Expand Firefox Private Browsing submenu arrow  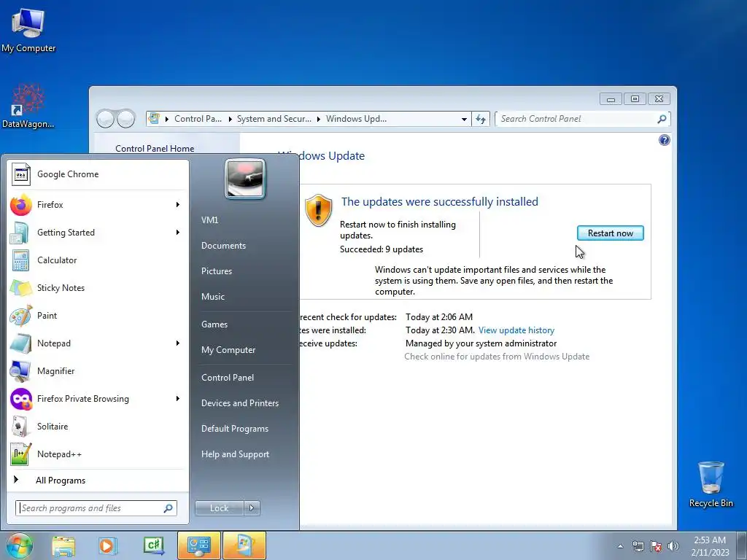click(178, 399)
